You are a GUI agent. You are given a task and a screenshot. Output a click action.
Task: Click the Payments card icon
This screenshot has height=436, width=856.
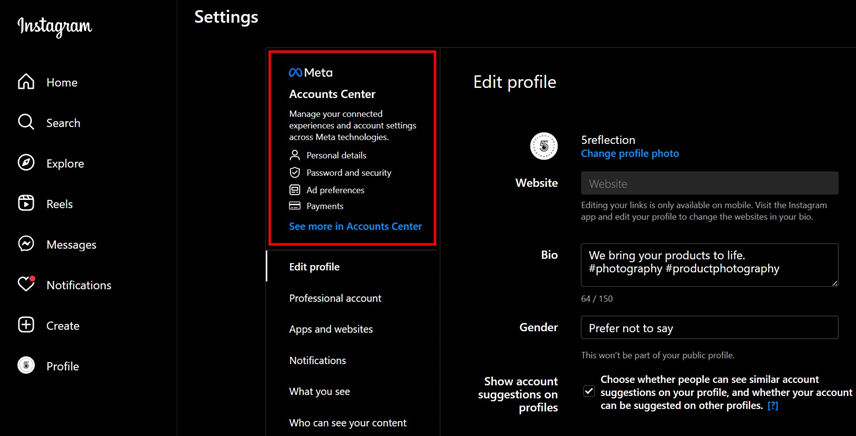295,206
